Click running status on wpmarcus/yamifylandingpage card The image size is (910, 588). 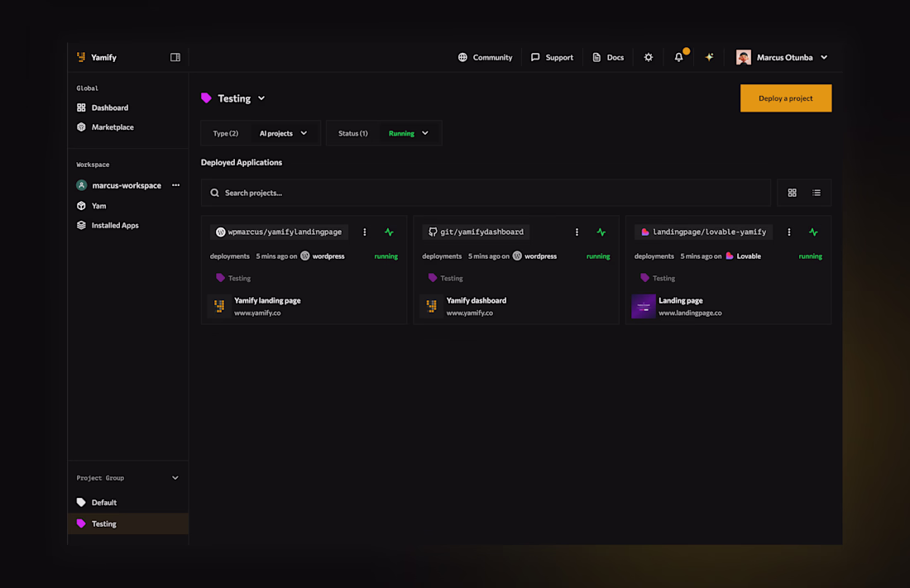386,256
